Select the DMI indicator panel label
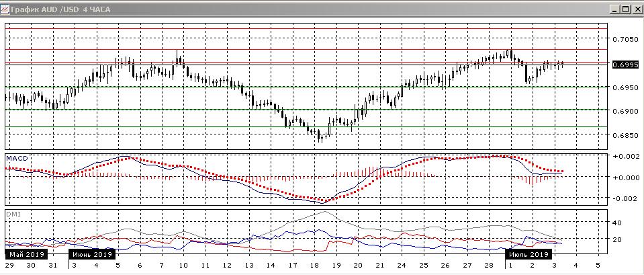 [x=13, y=213]
